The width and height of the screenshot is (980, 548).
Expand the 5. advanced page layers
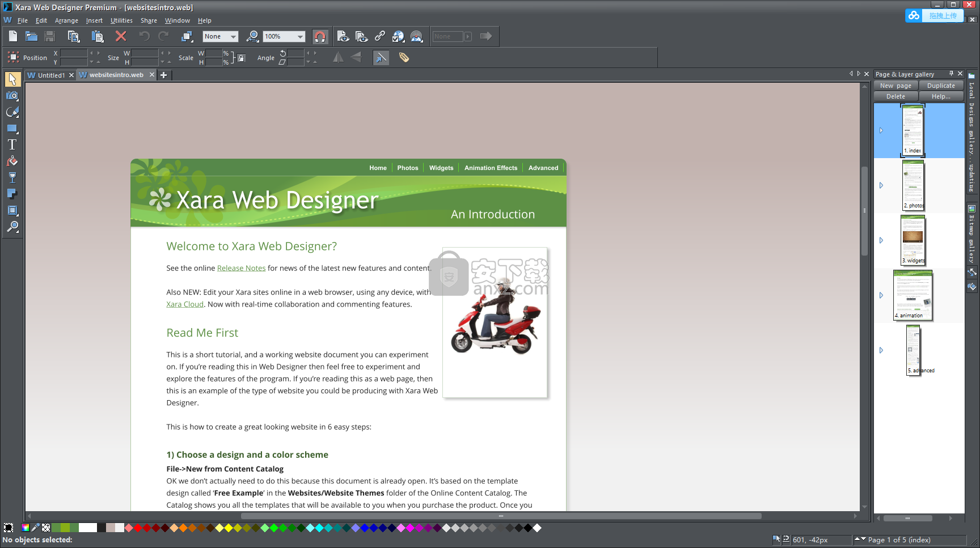pyautogui.click(x=881, y=350)
